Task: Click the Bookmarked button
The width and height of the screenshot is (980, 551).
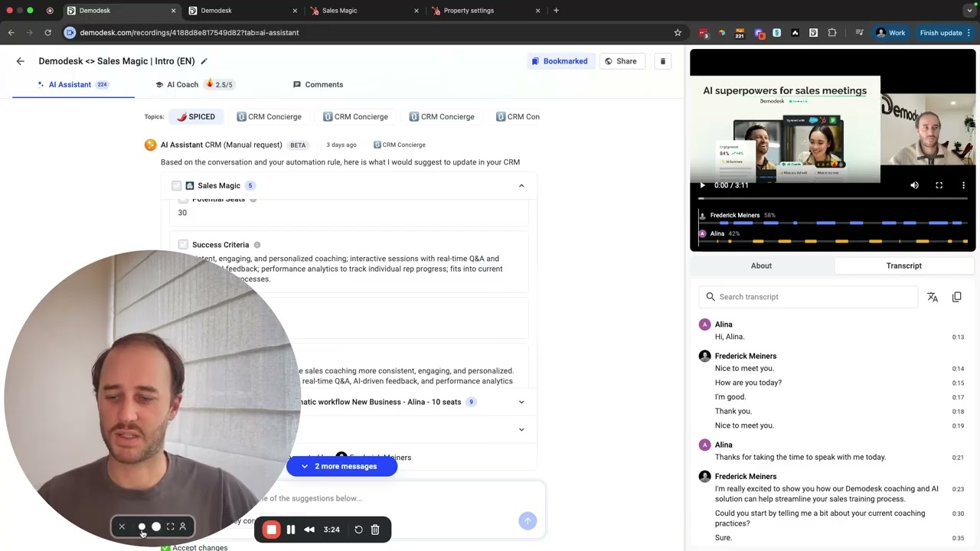Action: click(x=560, y=61)
